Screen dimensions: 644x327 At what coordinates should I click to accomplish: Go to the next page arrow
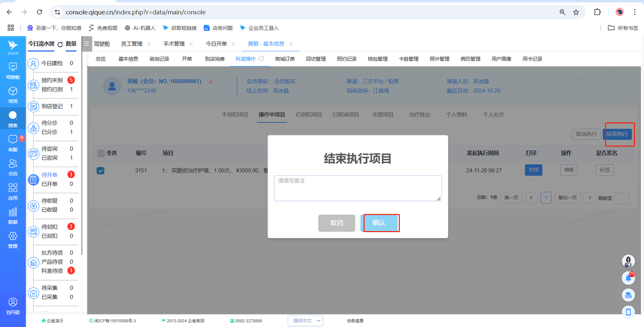590,198
